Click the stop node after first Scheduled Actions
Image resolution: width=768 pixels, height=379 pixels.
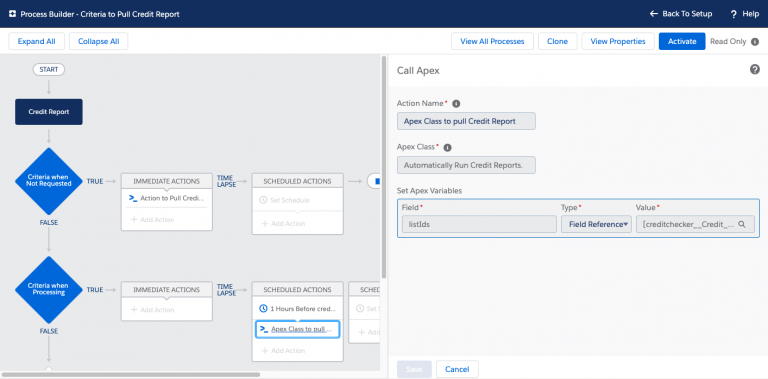(x=374, y=181)
